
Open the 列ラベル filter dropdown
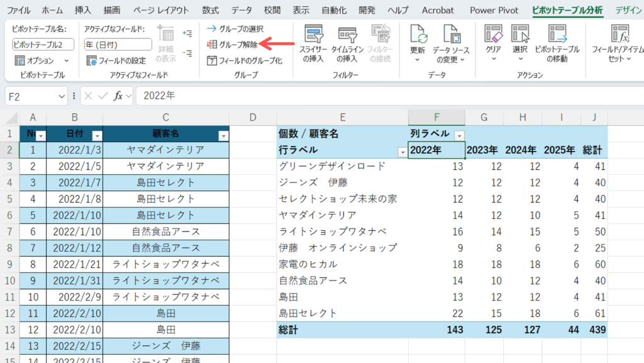coord(459,135)
